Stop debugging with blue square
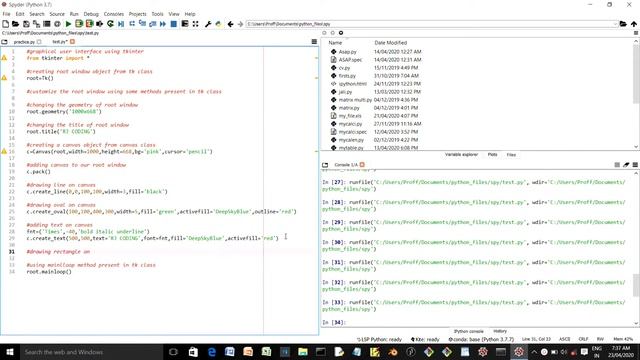 click(173, 24)
